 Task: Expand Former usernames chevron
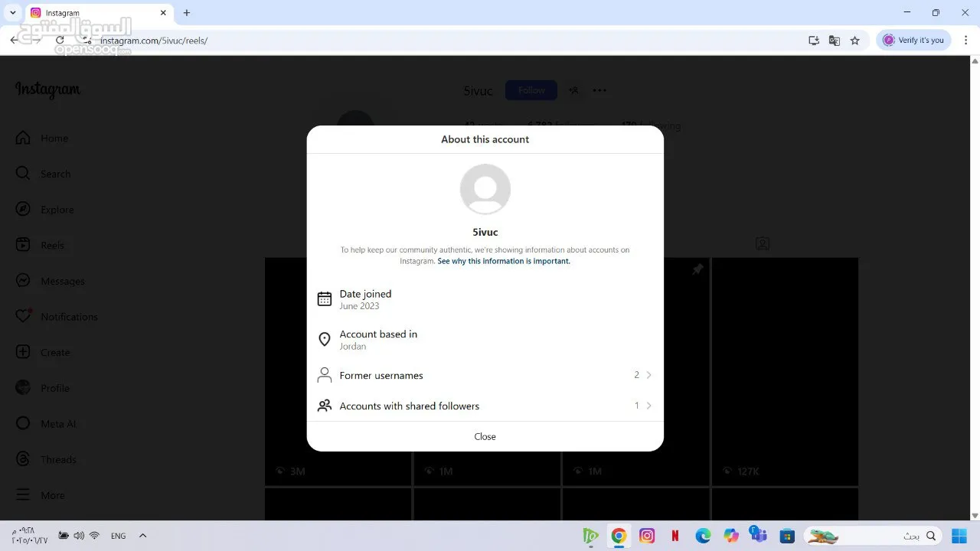tap(649, 375)
